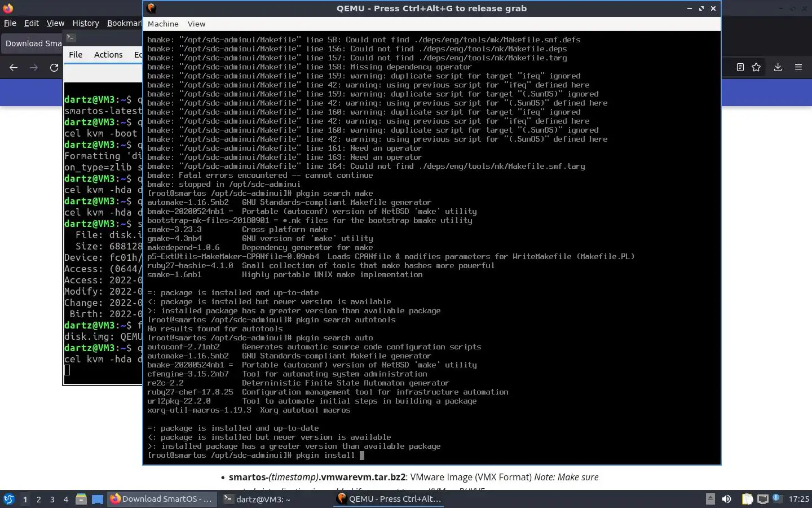Switch to the QEMU taskbar entry

click(389, 499)
